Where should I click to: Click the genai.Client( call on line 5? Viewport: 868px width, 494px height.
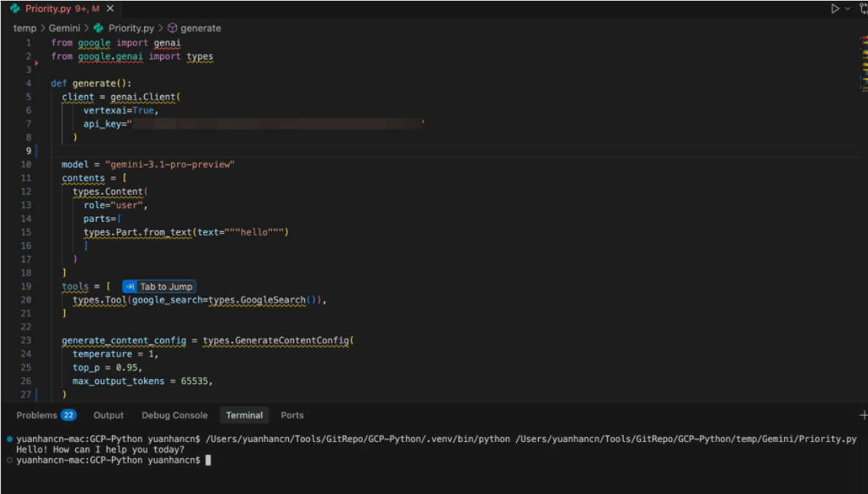click(146, 97)
